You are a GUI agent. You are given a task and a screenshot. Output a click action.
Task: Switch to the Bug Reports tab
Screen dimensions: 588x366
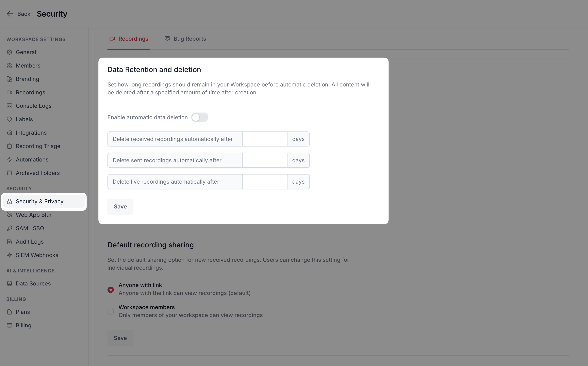pos(185,39)
